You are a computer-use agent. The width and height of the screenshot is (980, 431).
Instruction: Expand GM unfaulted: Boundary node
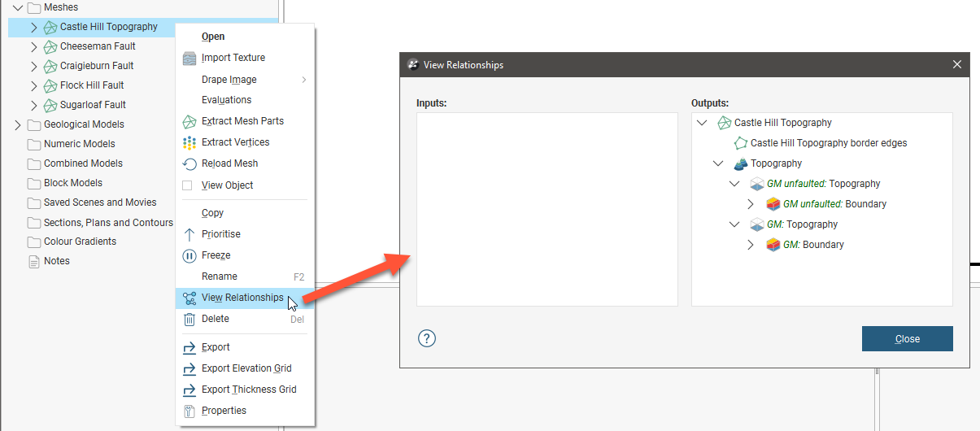tap(751, 204)
